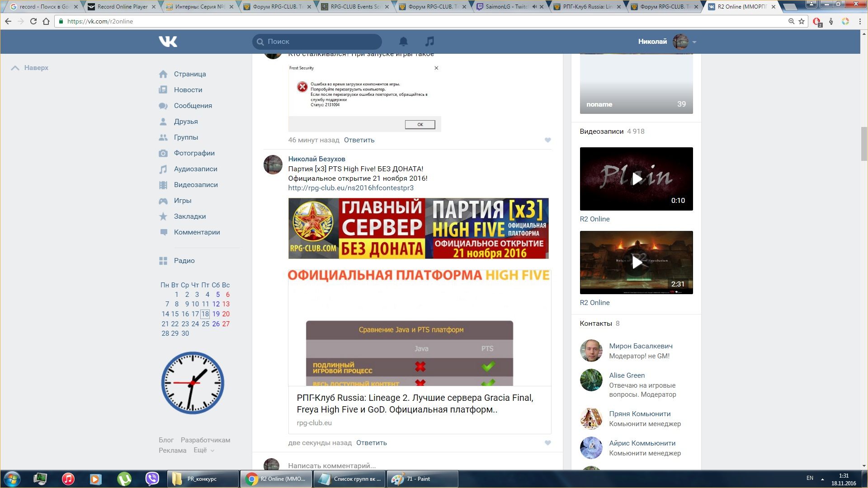Open uTorrent from the taskbar

point(124,479)
